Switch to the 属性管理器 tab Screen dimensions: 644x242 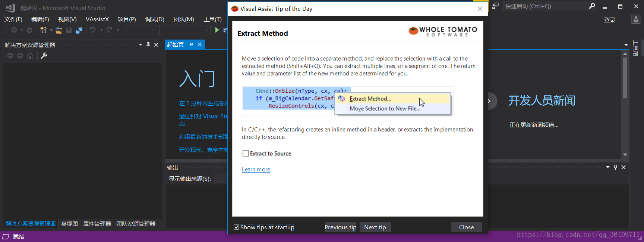[97, 224]
